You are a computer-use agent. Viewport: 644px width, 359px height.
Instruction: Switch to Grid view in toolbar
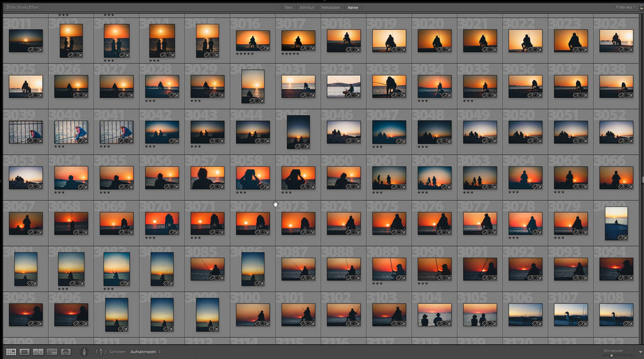pos(11,352)
